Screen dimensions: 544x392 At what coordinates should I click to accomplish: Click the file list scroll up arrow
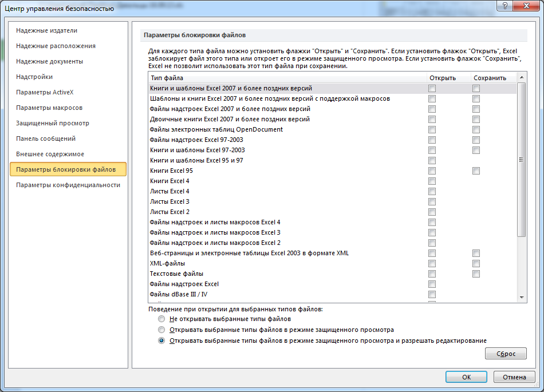(x=522, y=77)
